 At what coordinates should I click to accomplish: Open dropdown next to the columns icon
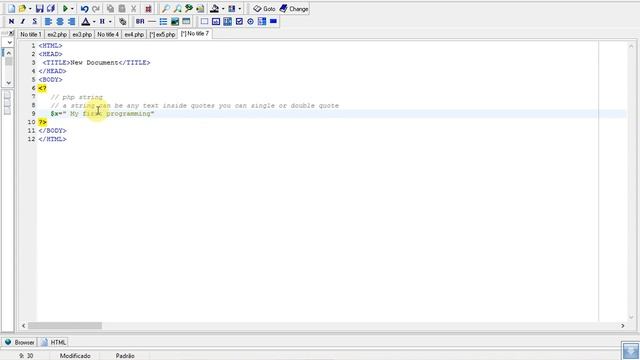(x=240, y=9)
